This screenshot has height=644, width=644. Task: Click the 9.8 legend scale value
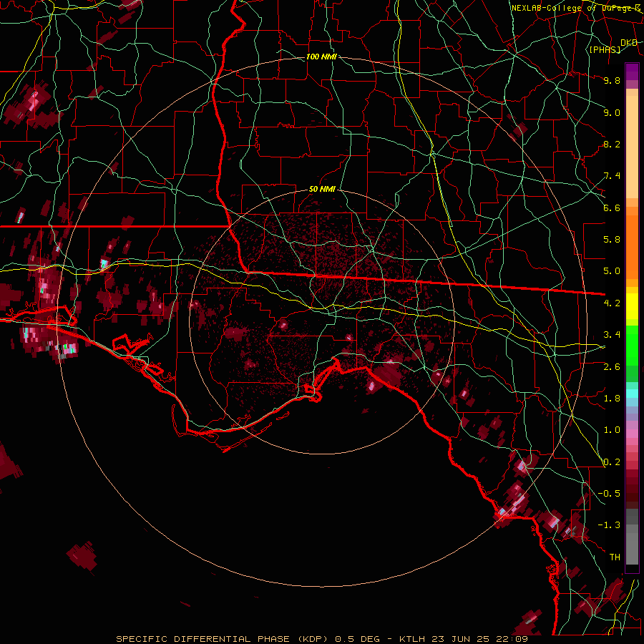(612, 80)
